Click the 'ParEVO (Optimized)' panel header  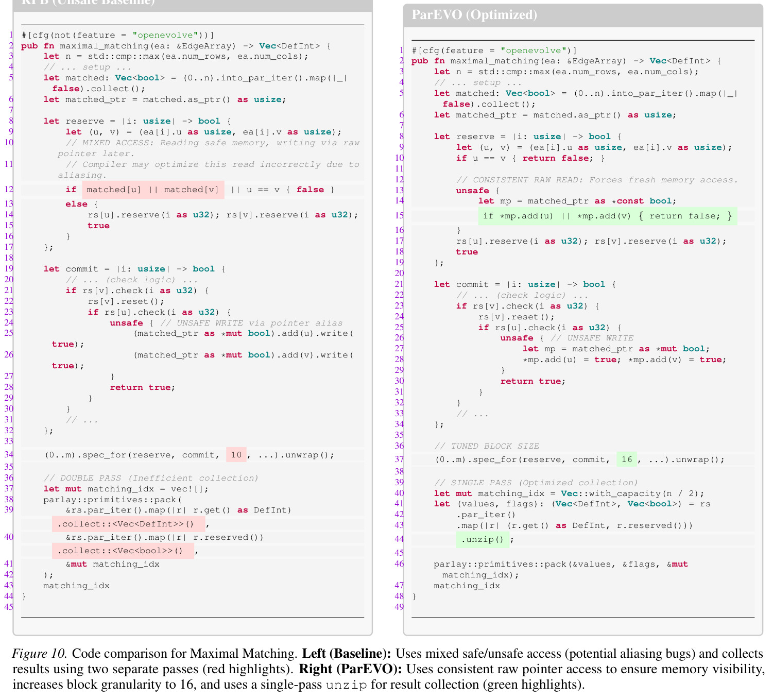(x=582, y=15)
